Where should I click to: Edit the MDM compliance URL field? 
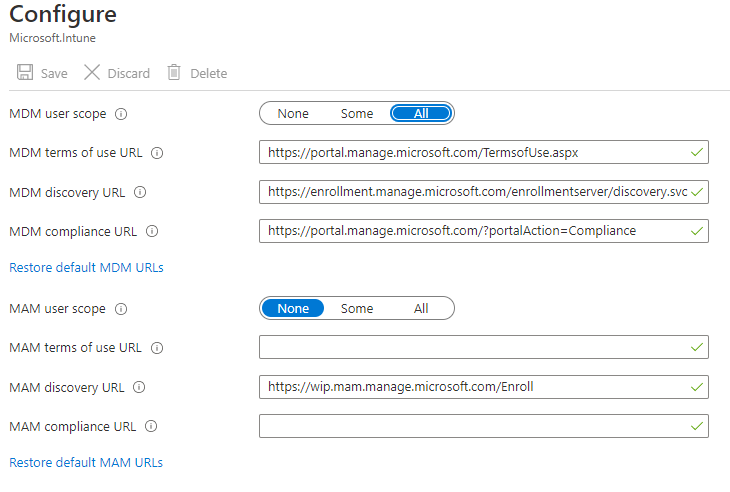[x=484, y=231]
